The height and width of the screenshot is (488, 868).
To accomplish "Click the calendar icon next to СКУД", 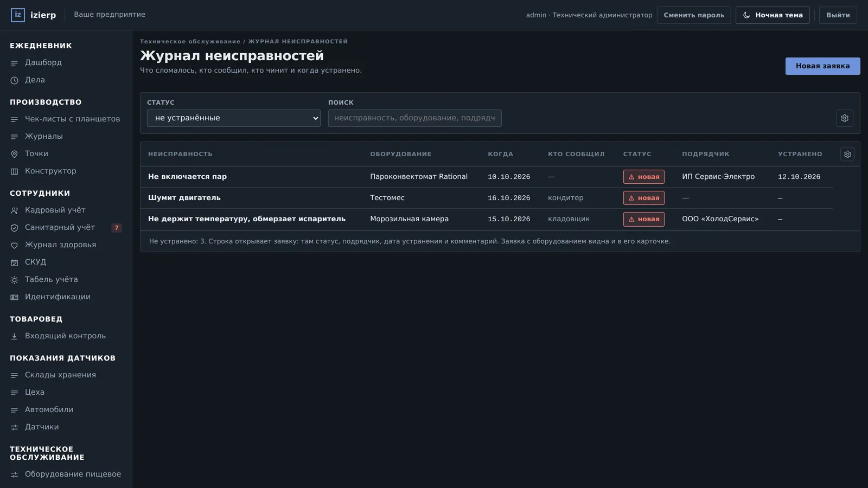I will tap(15, 262).
